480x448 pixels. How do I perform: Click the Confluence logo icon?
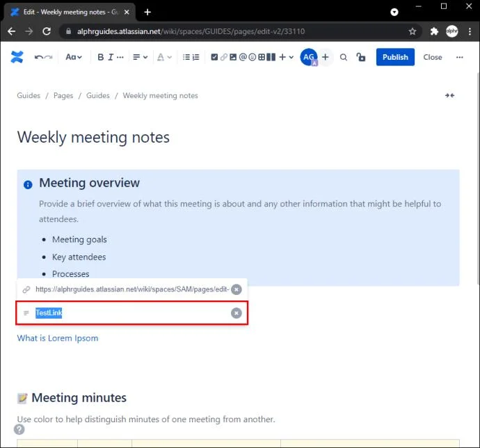pyautogui.click(x=17, y=57)
